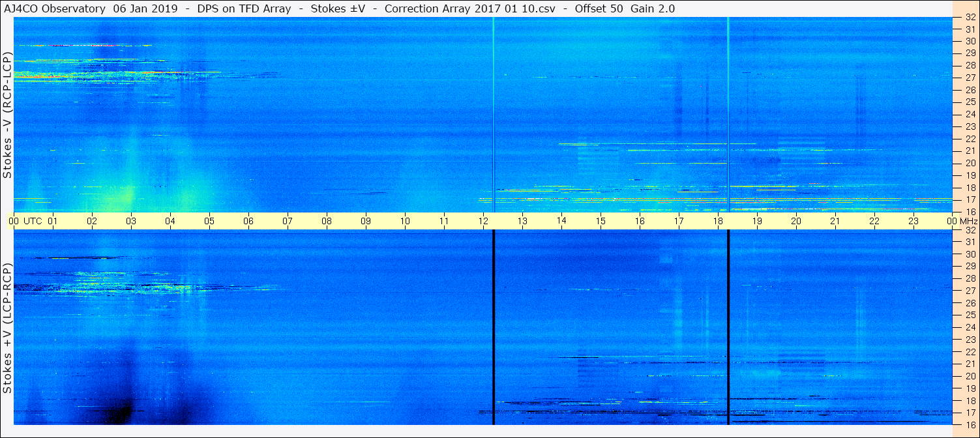This screenshot has height=438, width=980.
Task: Click the 20 hour time axis label
Action: (796, 221)
